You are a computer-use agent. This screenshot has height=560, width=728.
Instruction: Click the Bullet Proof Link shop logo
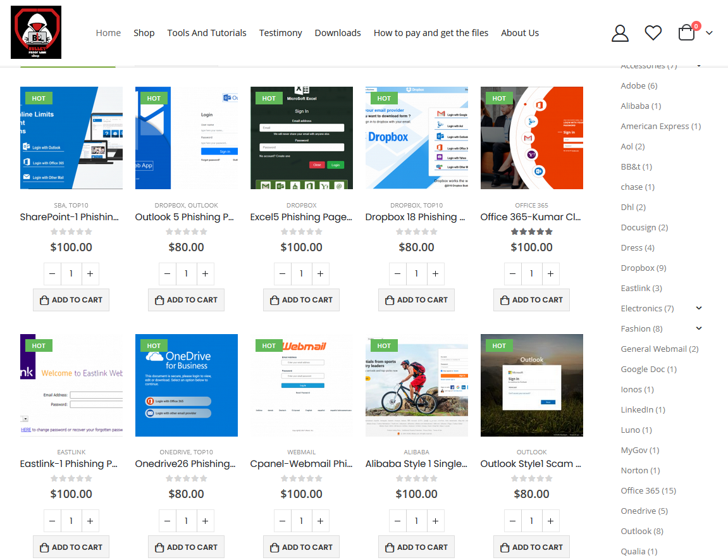pyautogui.click(x=36, y=31)
